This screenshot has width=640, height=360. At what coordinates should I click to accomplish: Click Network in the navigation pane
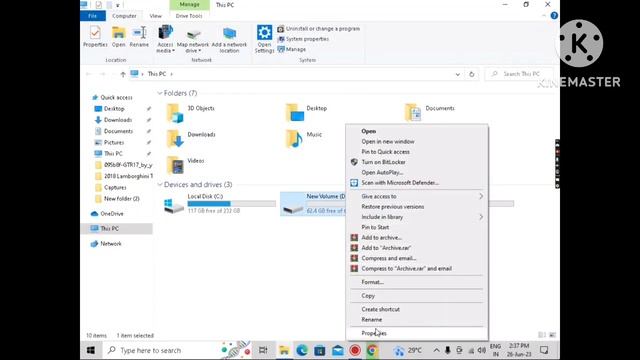coord(111,244)
